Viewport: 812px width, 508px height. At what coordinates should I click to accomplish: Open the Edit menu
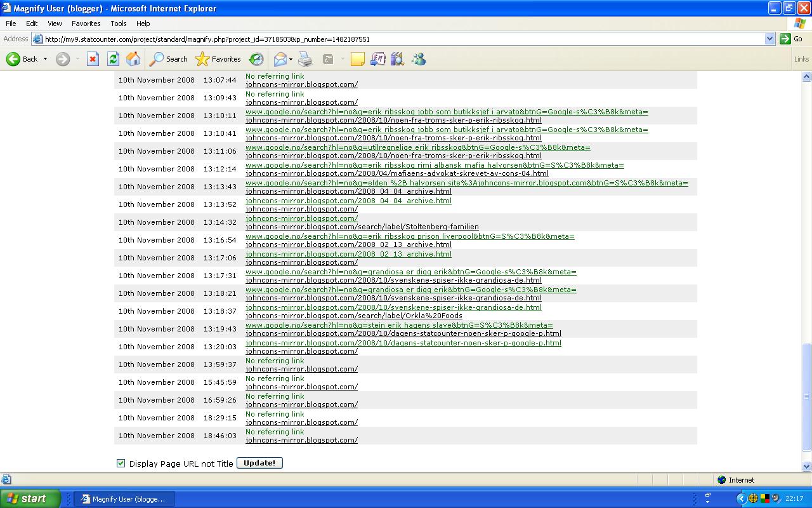coord(32,23)
